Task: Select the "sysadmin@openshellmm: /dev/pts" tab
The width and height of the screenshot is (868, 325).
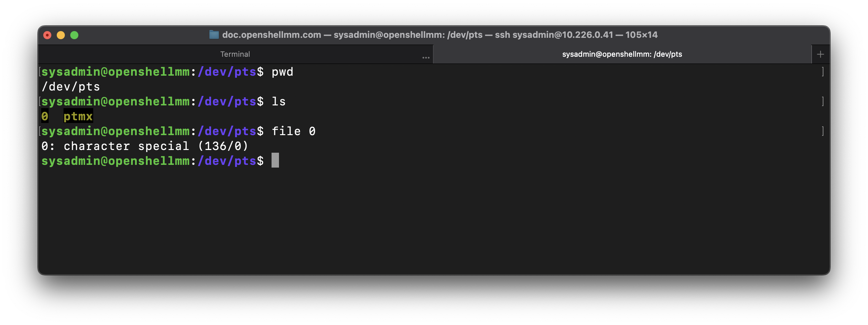Action: point(622,54)
